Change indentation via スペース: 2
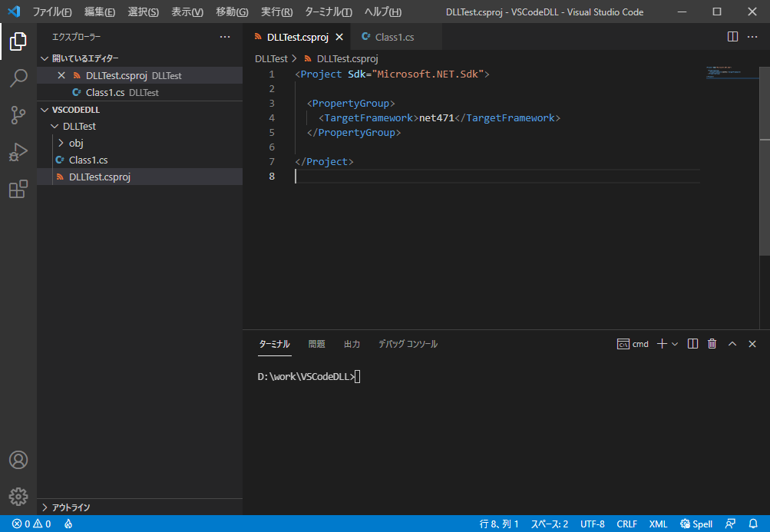The height and width of the screenshot is (532, 770). pos(550,524)
